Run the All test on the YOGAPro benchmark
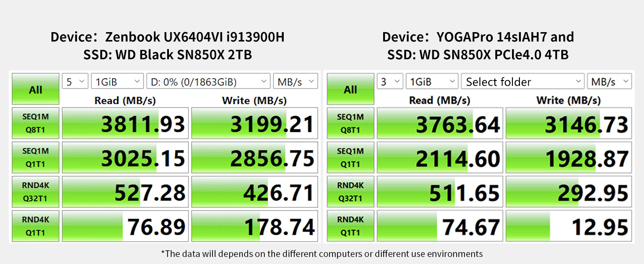Viewport: 644px width, 264px height. coord(350,89)
